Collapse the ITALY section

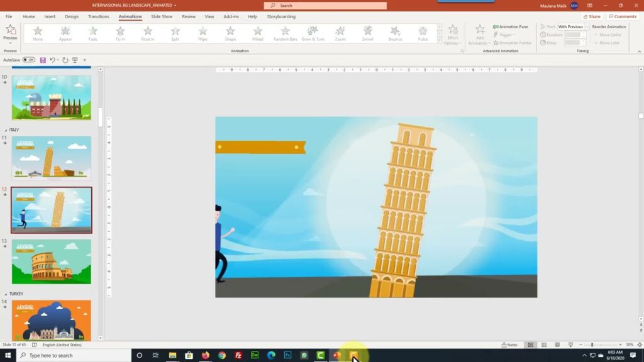click(x=6, y=130)
